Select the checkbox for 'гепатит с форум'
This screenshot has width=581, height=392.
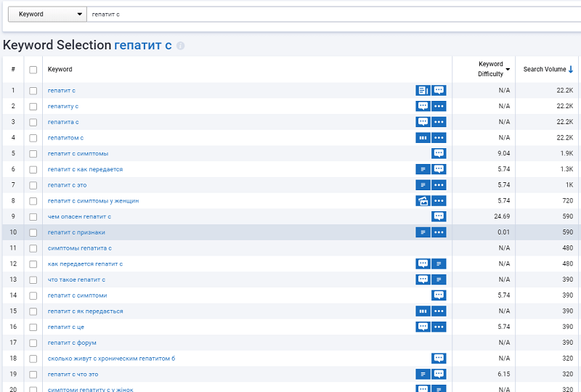point(33,343)
